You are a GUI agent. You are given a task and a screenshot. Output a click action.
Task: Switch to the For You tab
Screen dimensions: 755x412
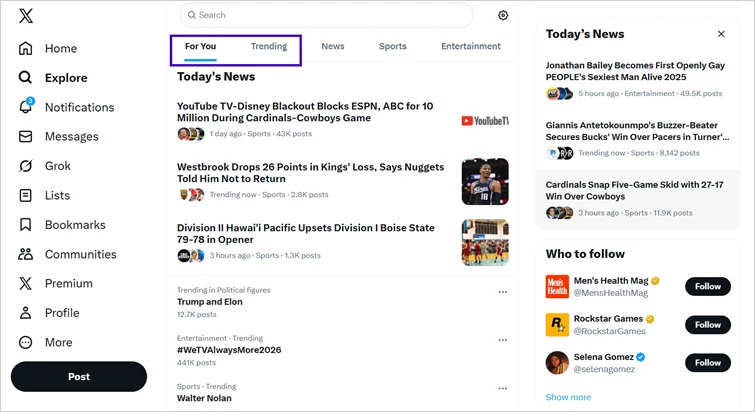click(x=200, y=47)
